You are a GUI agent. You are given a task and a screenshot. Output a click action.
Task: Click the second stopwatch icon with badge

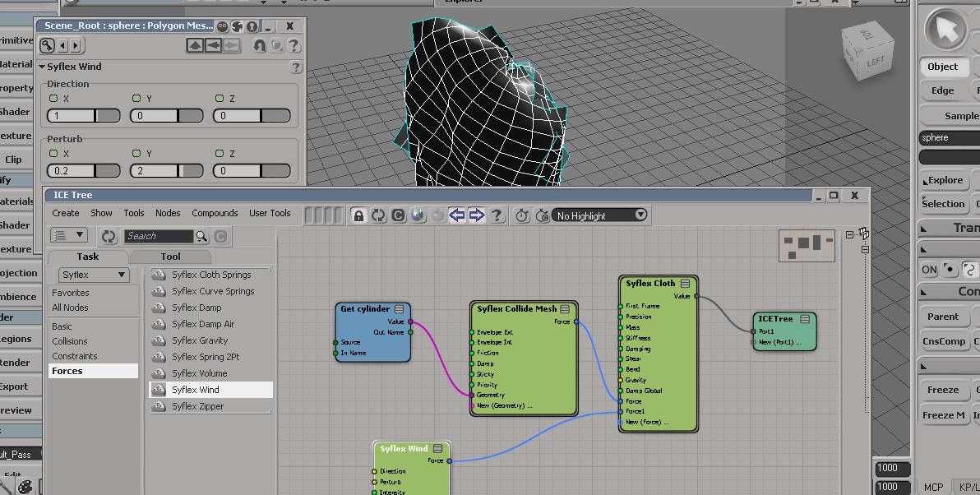pyautogui.click(x=542, y=215)
